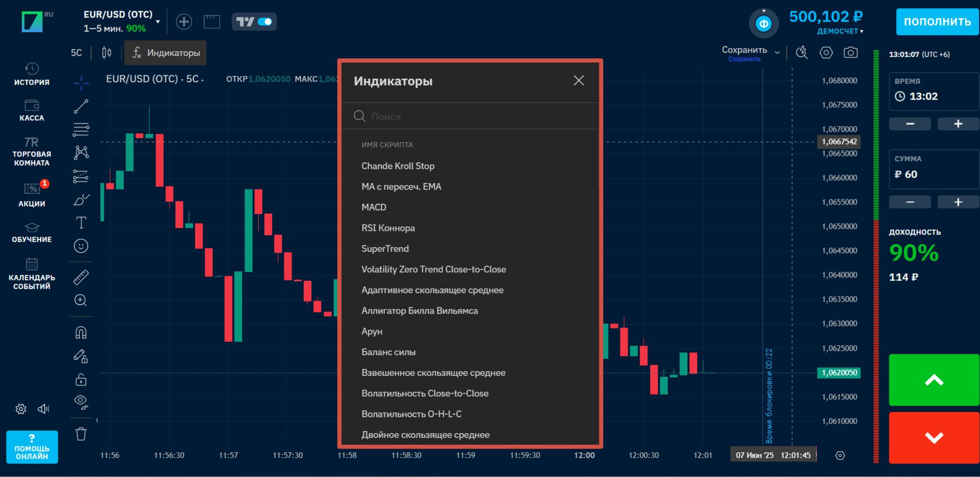This screenshot has width=980, height=477.
Task: Open chart settings hexagon icon
Action: tap(826, 53)
